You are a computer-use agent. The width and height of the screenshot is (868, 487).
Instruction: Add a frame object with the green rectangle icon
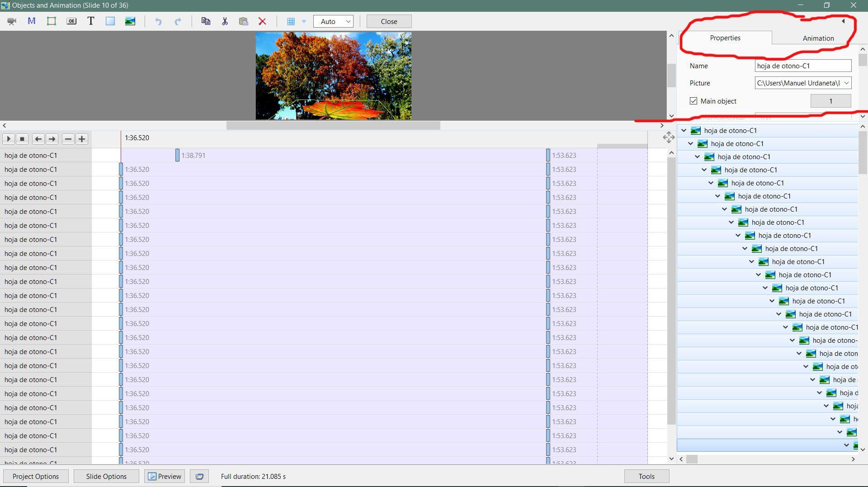click(52, 21)
